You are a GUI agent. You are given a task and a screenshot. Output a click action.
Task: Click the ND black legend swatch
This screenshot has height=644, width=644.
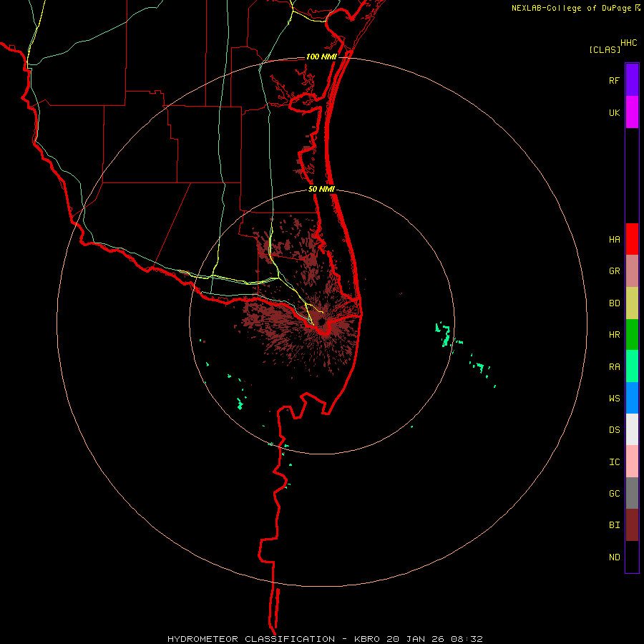[x=632, y=557]
